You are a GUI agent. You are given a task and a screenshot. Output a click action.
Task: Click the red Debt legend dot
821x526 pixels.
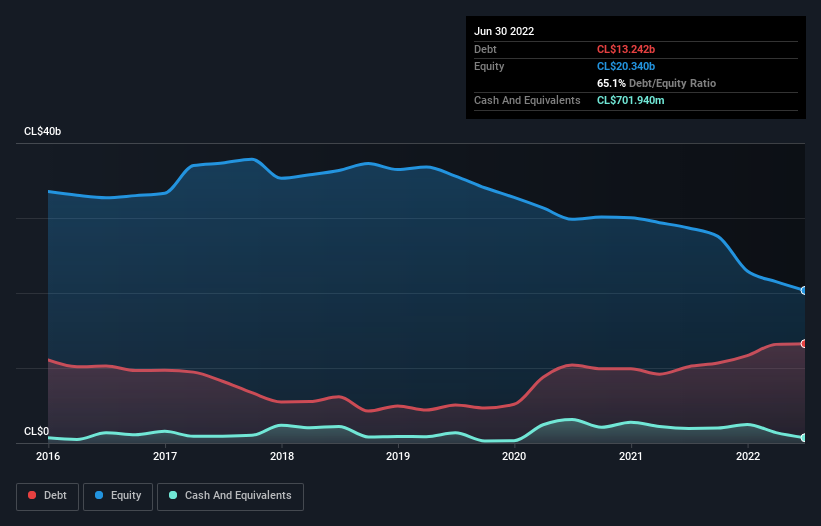[x=32, y=495]
